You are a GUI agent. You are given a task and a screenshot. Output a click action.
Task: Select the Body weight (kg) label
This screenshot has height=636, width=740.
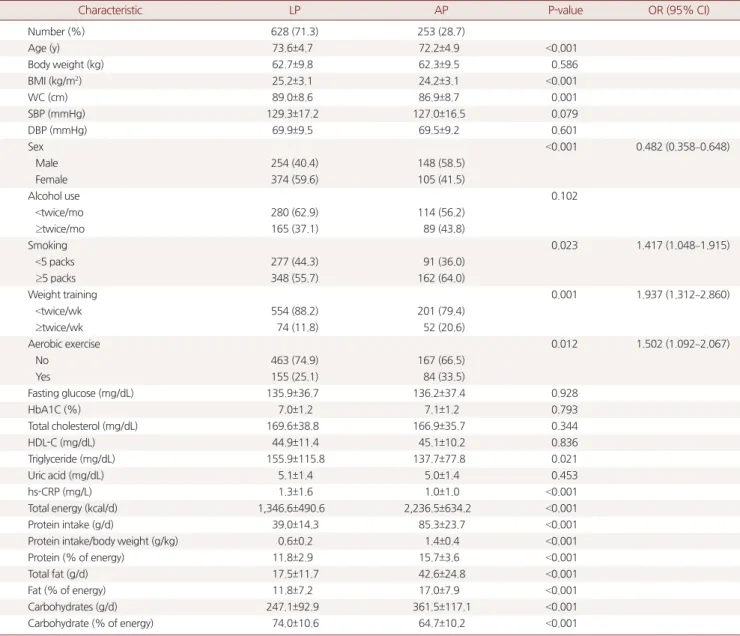point(66,65)
